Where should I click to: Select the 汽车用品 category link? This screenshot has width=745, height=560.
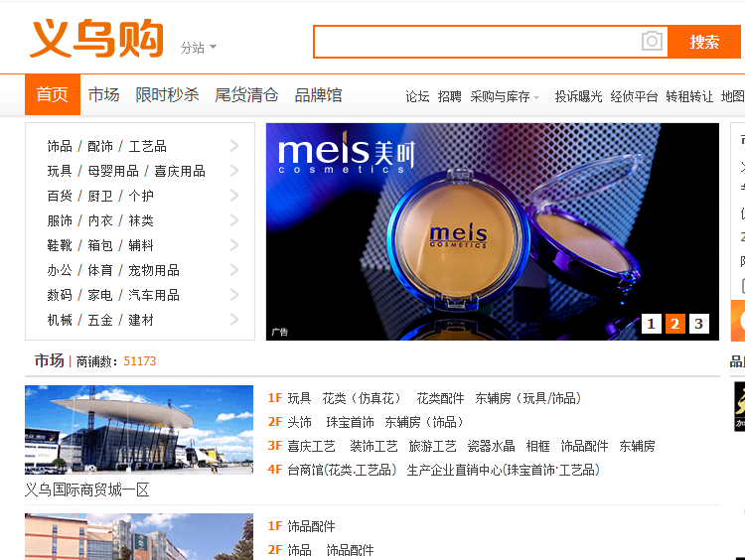tap(154, 295)
